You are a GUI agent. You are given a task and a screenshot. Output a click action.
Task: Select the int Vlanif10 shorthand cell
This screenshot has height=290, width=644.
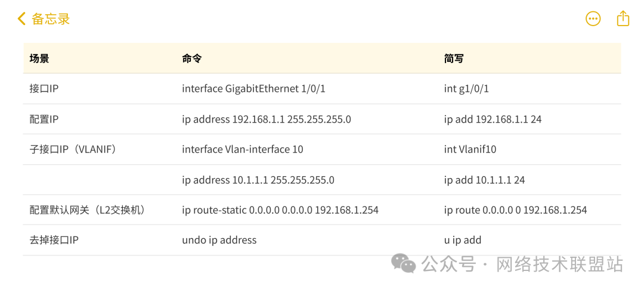(470, 149)
